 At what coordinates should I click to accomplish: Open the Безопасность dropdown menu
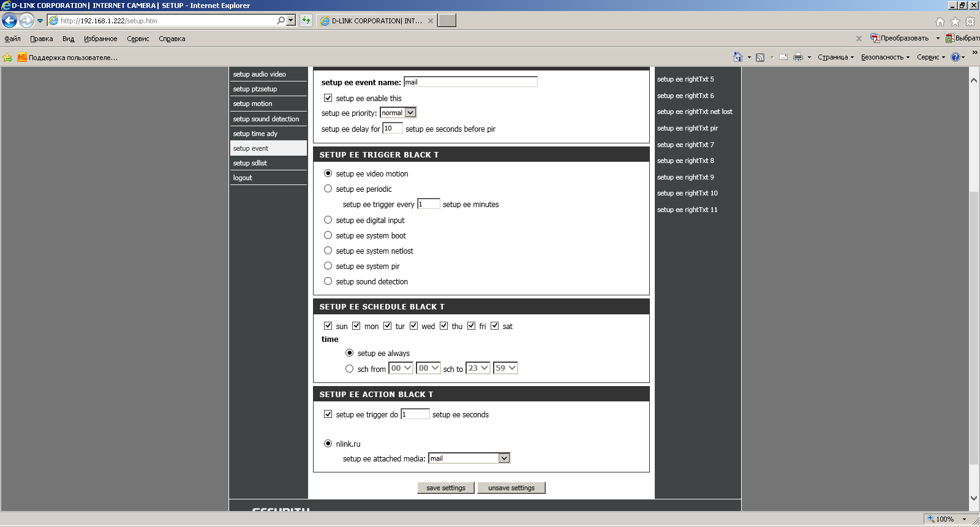885,57
